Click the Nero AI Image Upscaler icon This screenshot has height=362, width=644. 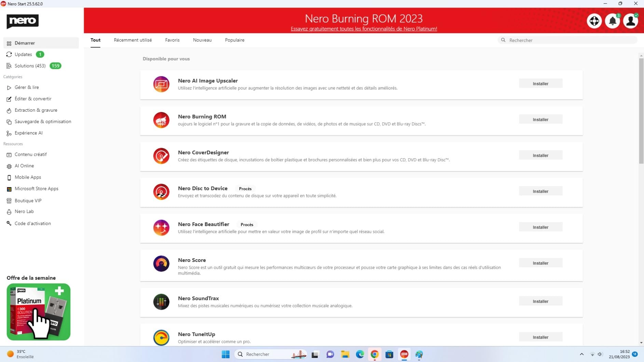click(161, 84)
